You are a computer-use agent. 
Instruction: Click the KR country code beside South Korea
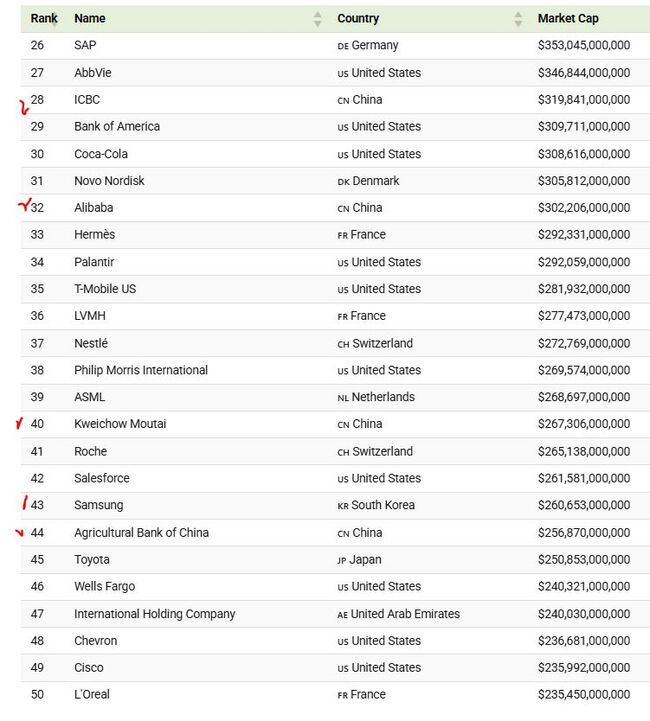pyautogui.click(x=343, y=506)
